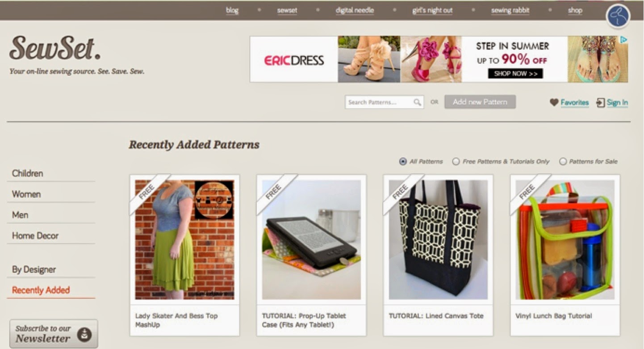Open the Favorites link

coord(574,103)
